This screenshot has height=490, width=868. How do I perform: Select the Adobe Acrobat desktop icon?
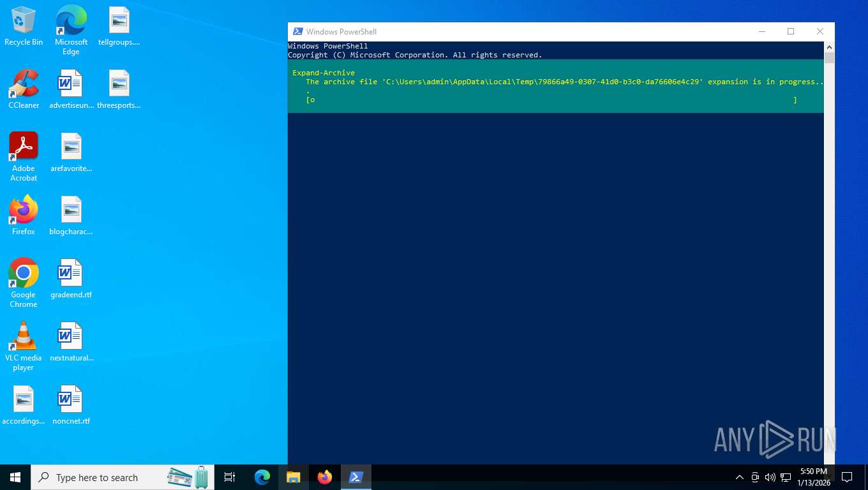point(24,157)
